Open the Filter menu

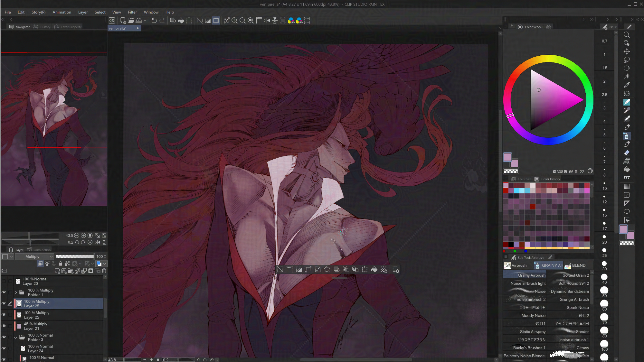132,12
